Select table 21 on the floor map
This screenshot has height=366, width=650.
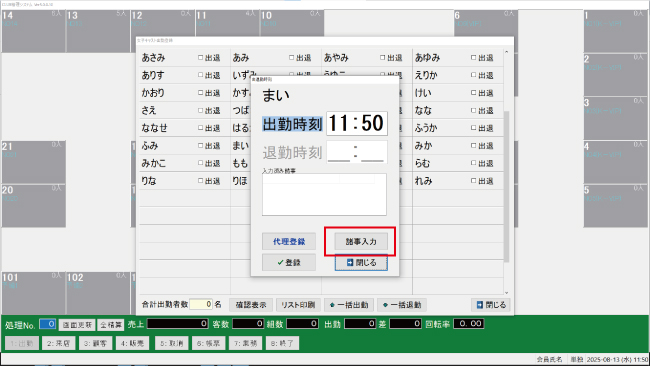[x=33, y=162]
